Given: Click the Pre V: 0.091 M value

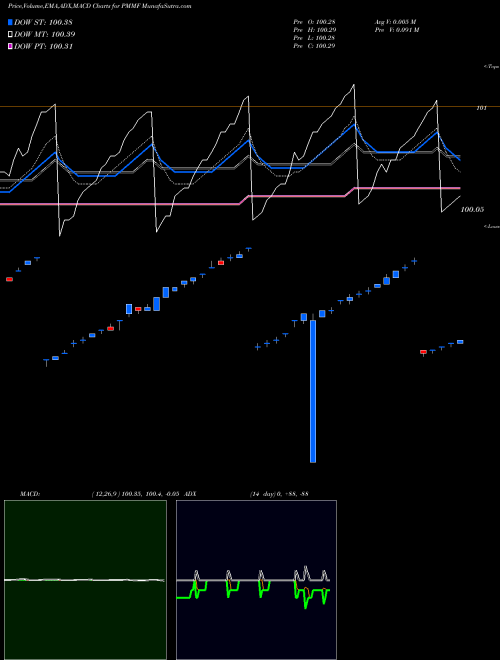Looking at the screenshot, I should 396,30.
